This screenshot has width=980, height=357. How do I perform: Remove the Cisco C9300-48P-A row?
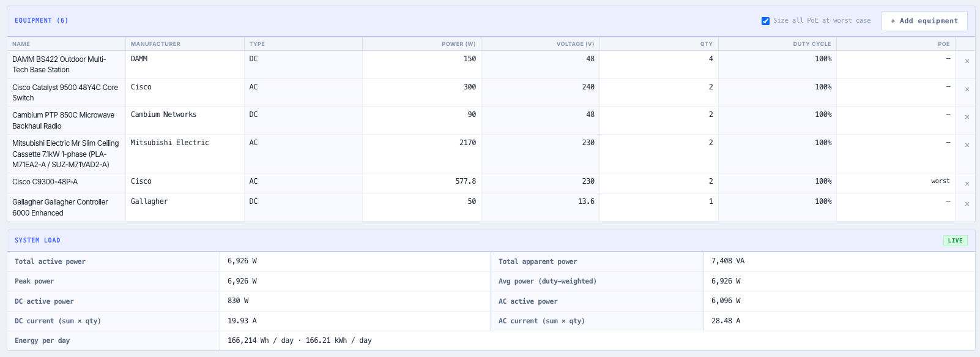tap(967, 184)
